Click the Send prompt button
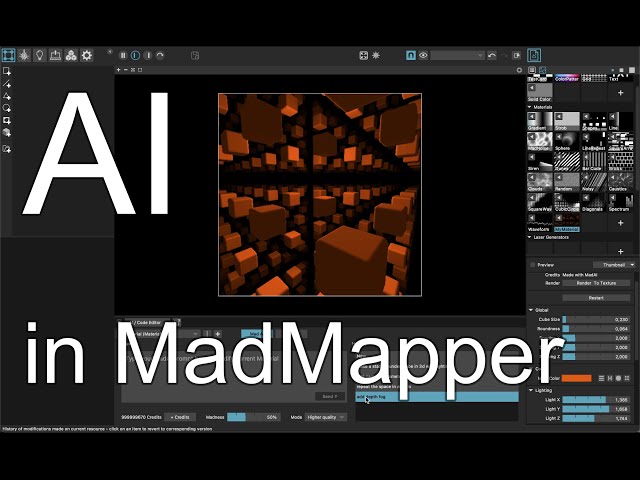640x480 pixels. click(330, 396)
